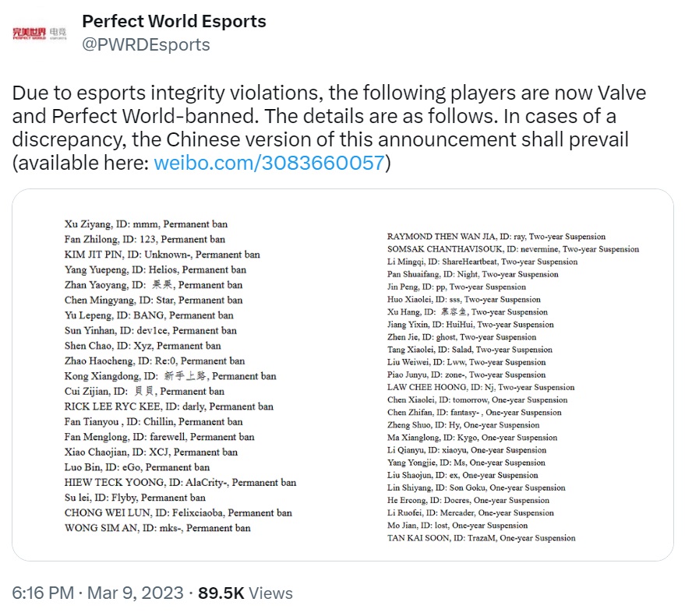Viewport: 685px width, 616px height.
Task: Follow the weibo.com/3083660057 link
Action: [x=269, y=163]
